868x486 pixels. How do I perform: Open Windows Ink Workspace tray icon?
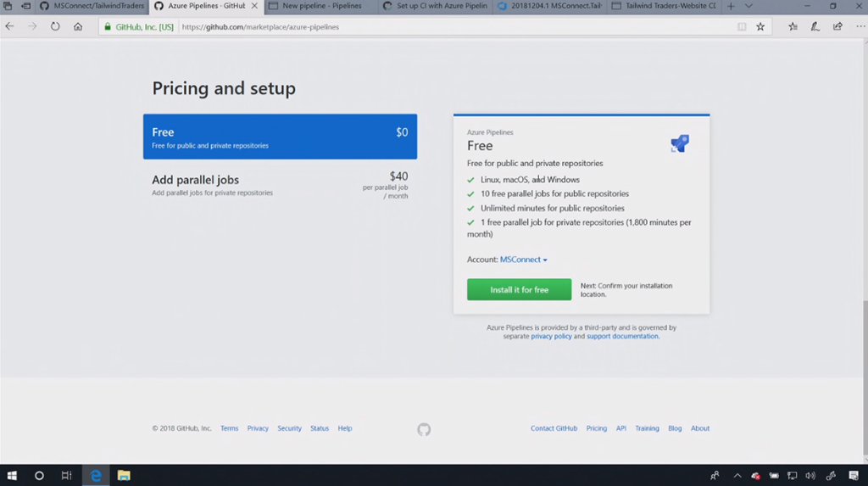(x=831, y=476)
